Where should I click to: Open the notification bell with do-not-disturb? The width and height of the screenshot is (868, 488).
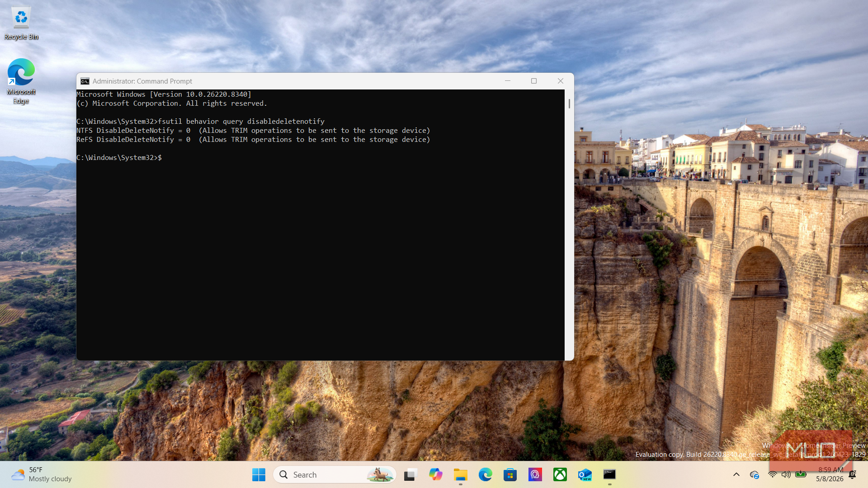point(853,474)
